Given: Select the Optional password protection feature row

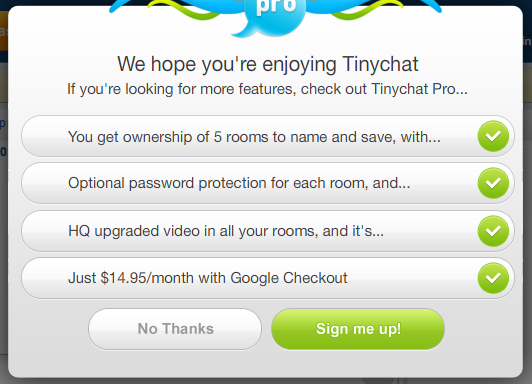Looking at the screenshot, I should click(x=268, y=183).
